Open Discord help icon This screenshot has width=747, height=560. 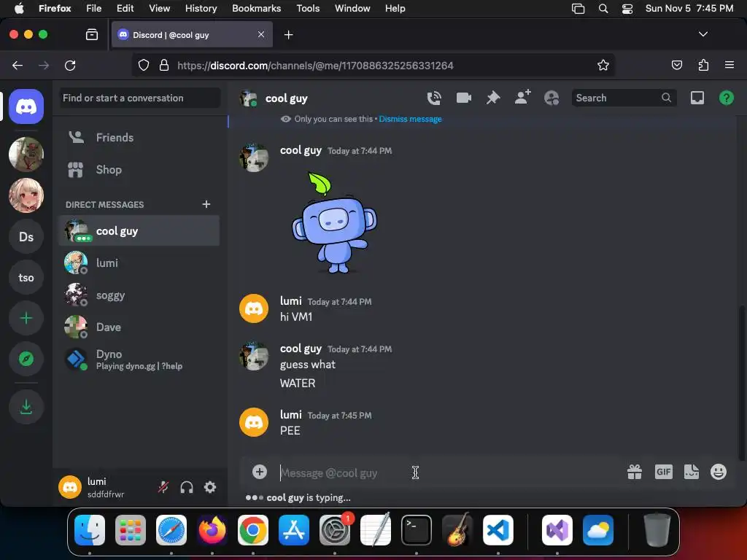726,98
